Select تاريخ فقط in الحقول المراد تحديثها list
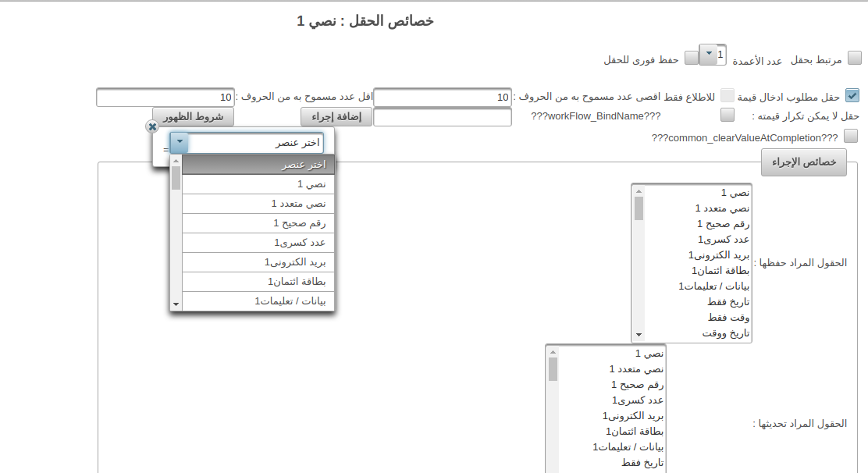Viewport: 868px width, 473px height. coord(612,462)
